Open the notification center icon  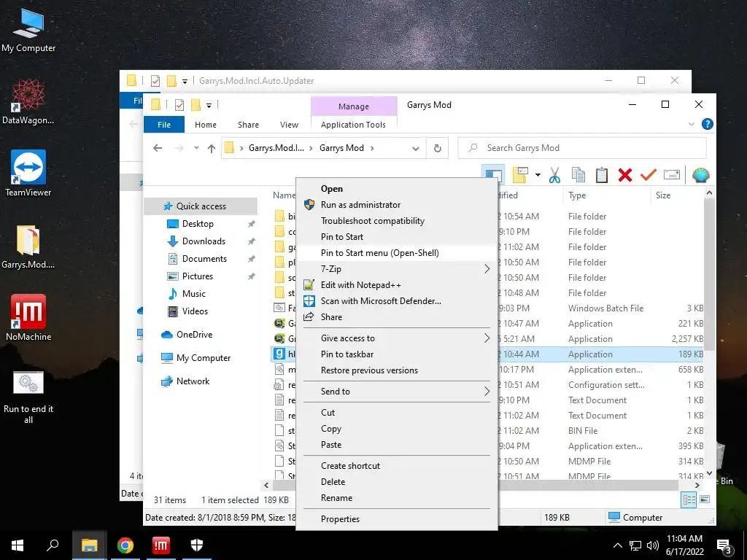pyautogui.click(x=724, y=546)
